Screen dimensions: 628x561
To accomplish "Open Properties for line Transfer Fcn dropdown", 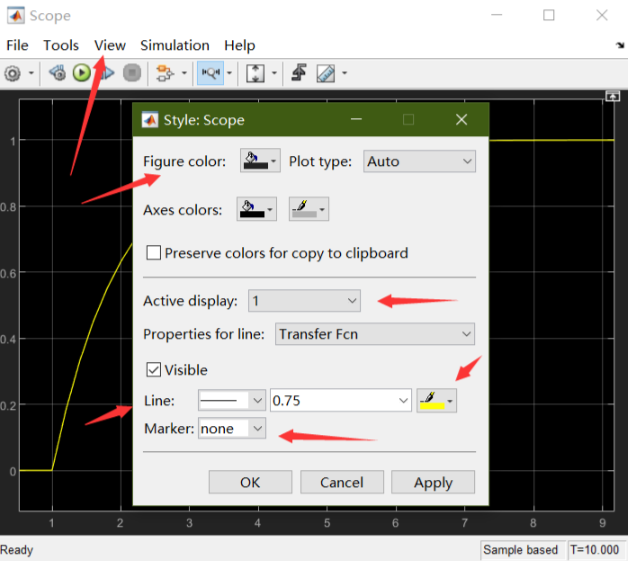I will coord(375,334).
